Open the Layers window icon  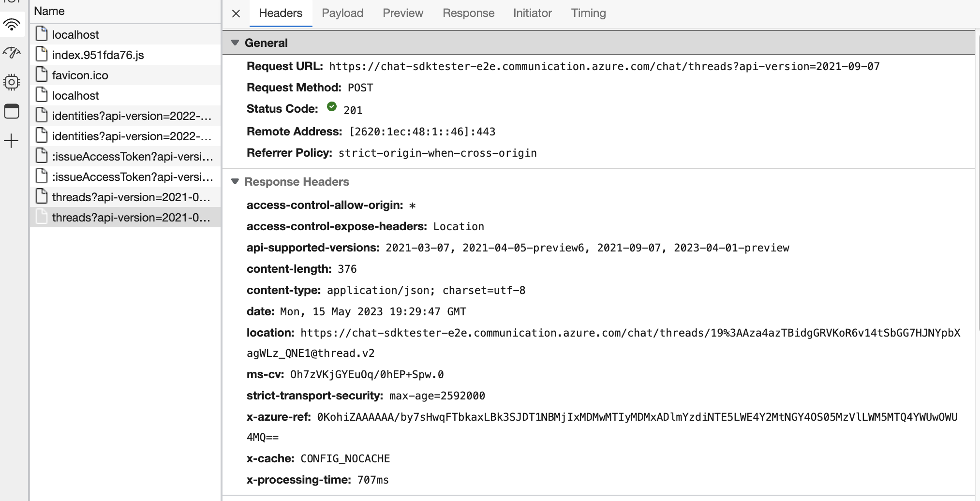(x=12, y=111)
